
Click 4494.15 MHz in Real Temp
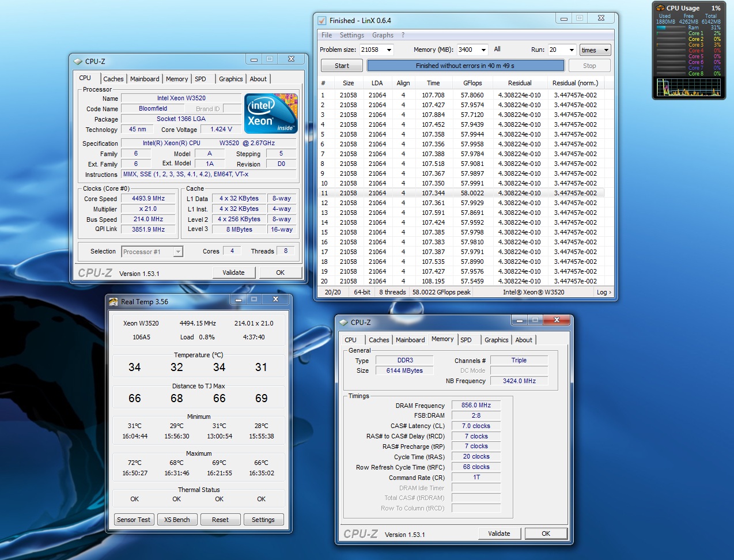(x=198, y=323)
